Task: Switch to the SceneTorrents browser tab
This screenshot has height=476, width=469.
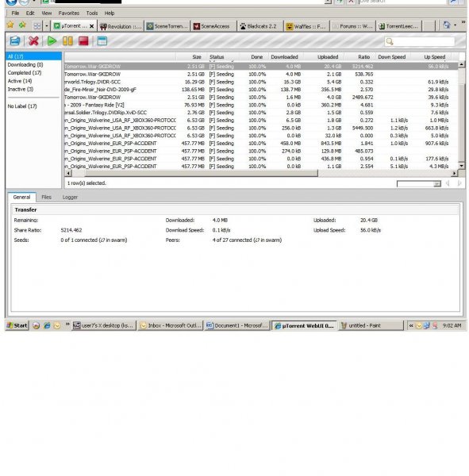Action: pos(167,26)
